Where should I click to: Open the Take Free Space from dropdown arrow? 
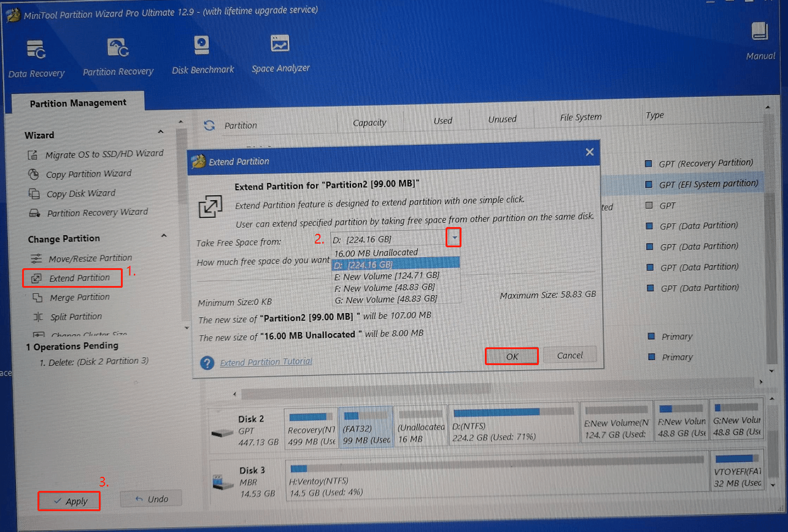click(454, 237)
